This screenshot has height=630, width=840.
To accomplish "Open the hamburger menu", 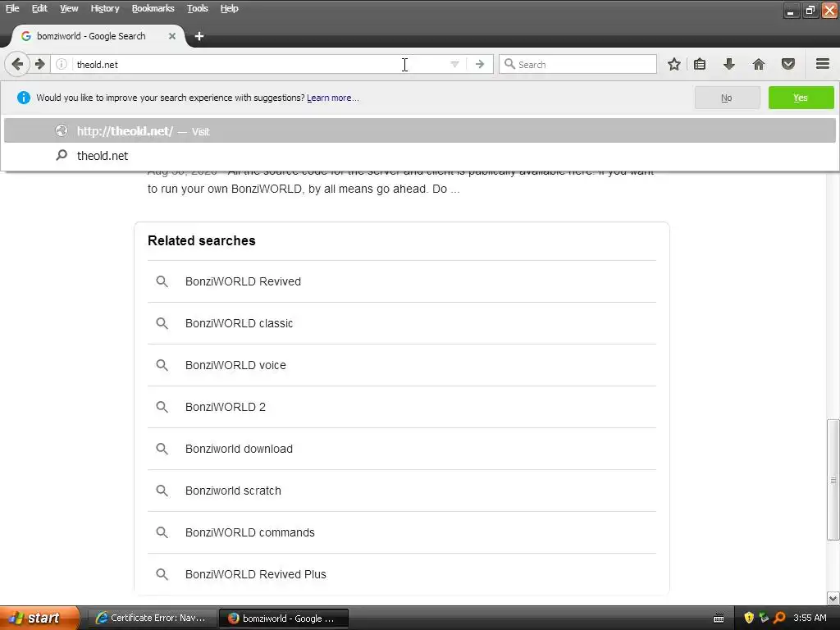I will click(x=822, y=64).
